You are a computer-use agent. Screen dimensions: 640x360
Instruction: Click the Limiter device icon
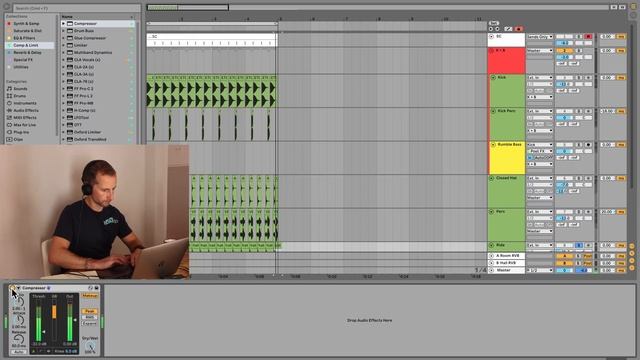point(70,45)
